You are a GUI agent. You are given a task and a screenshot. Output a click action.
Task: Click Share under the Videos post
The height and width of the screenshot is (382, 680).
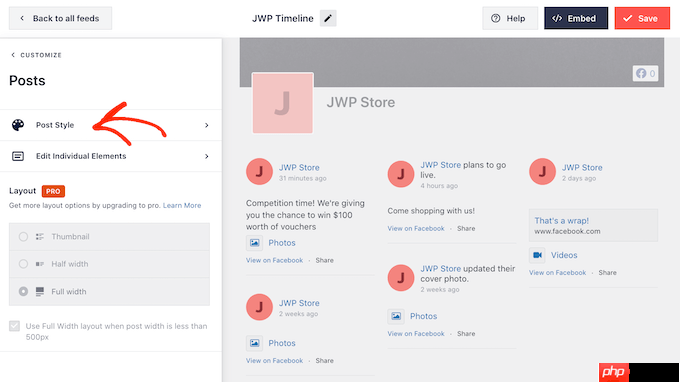coord(607,273)
